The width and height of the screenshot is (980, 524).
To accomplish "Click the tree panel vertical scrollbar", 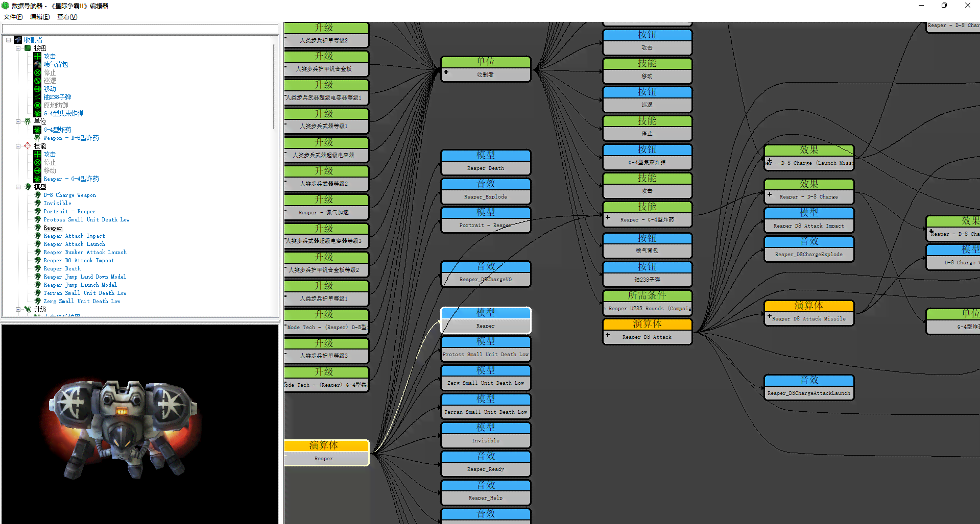I will pyautogui.click(x=274, y=87).
